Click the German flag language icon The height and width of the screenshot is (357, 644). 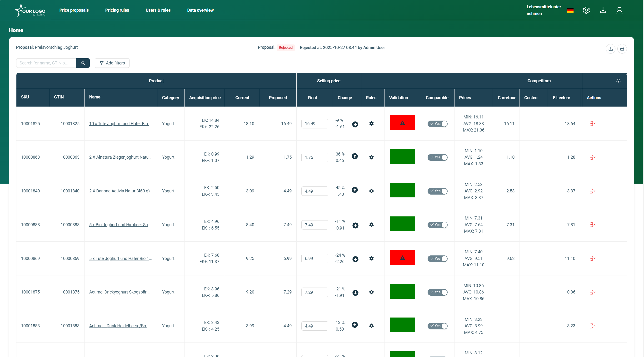coord(570,10)
